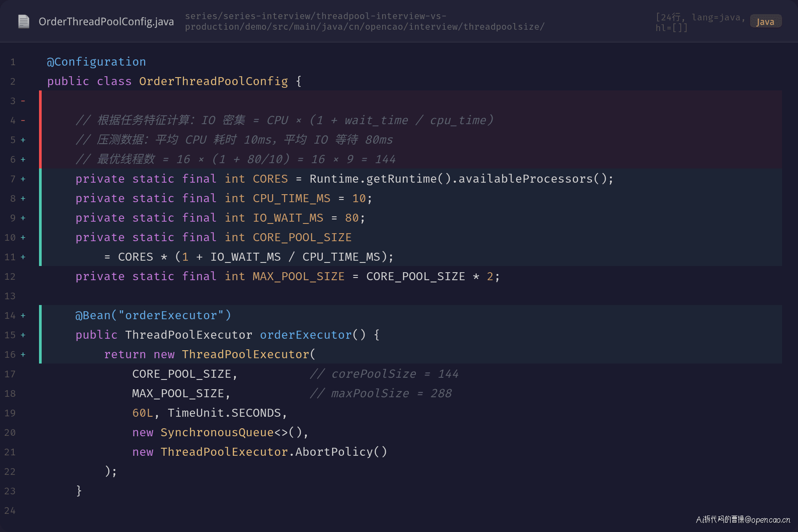Click the comment ending with '= 144' on line 6
Image resolution: width=798 pixels, height=532 pixels.
click(235, 159)
